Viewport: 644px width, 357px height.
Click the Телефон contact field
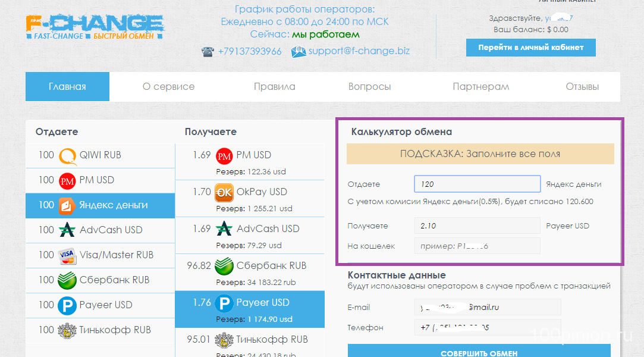(488, 327)
